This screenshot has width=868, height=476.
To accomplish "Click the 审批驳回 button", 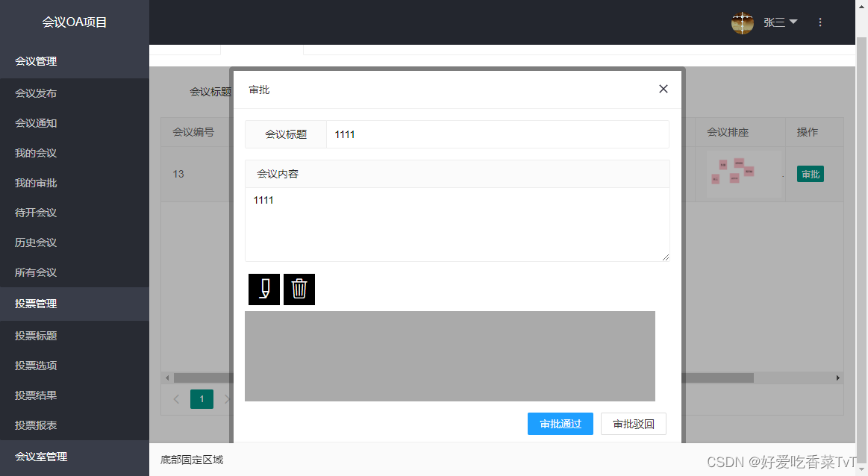I will click(634, 424).
